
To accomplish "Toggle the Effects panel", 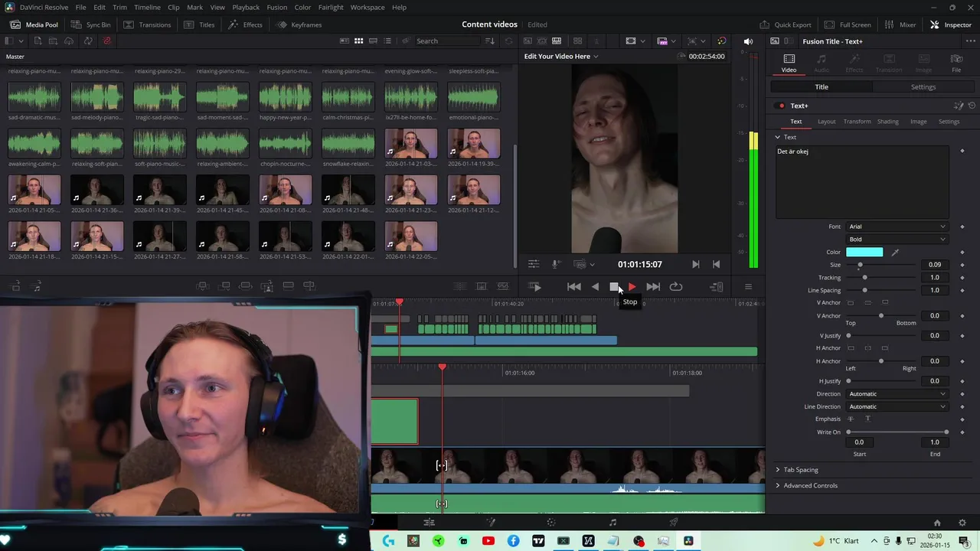I will click(245, 24).
